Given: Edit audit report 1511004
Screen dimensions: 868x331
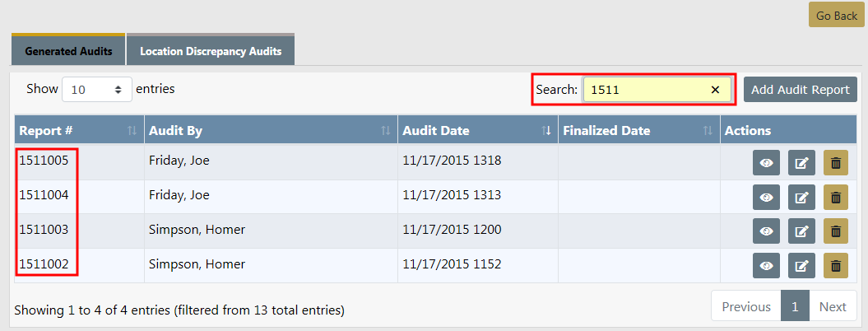Looking at the screenshot, I should coord(801,198).
